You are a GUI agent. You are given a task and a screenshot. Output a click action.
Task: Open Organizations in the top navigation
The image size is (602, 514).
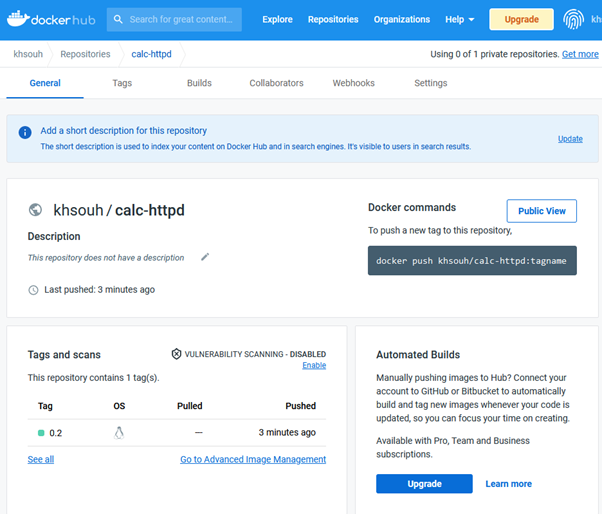402,19
